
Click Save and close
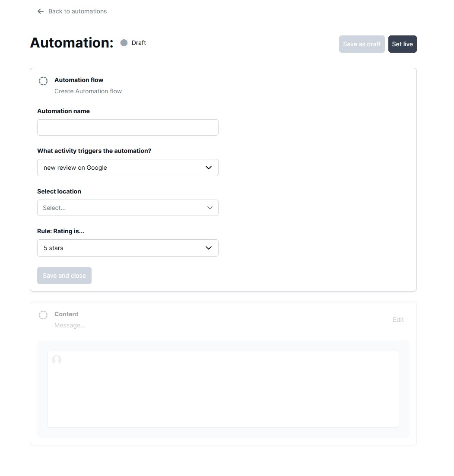point(64,275)
